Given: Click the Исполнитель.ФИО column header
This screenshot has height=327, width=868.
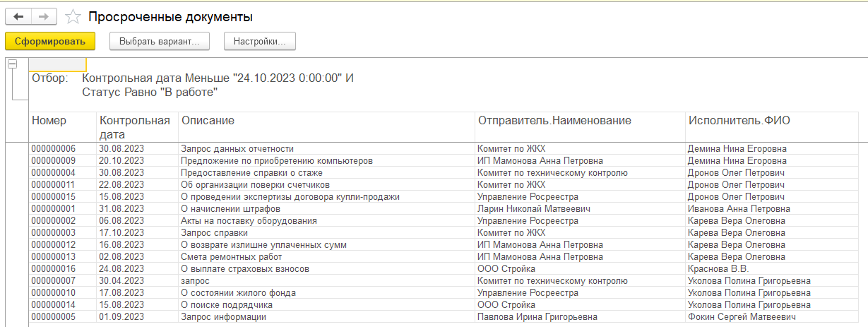Looking at the screenshot, I should click(739, 121).
